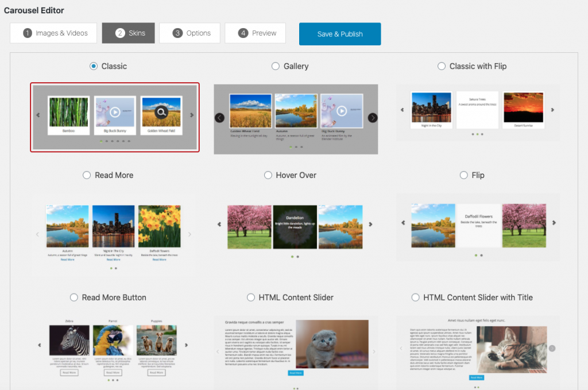Click the play icon on Big Buck Bunny thumbnail

point(115,111)
